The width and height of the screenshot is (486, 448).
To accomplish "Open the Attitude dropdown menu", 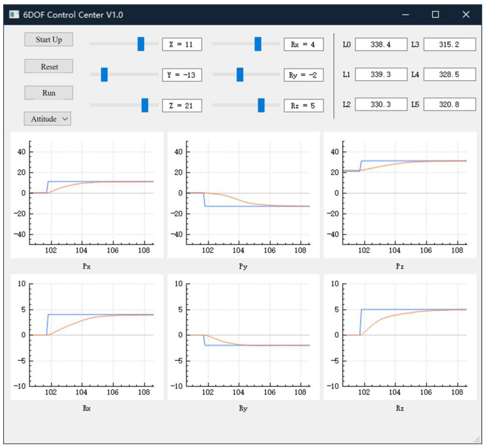I will pyautogui.click(x=48, y=119).
